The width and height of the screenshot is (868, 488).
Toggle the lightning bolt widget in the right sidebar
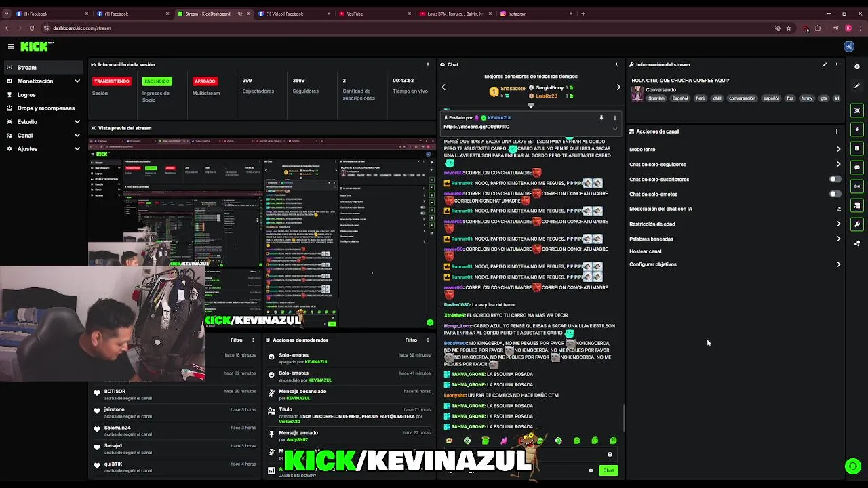tap(857, 129)
